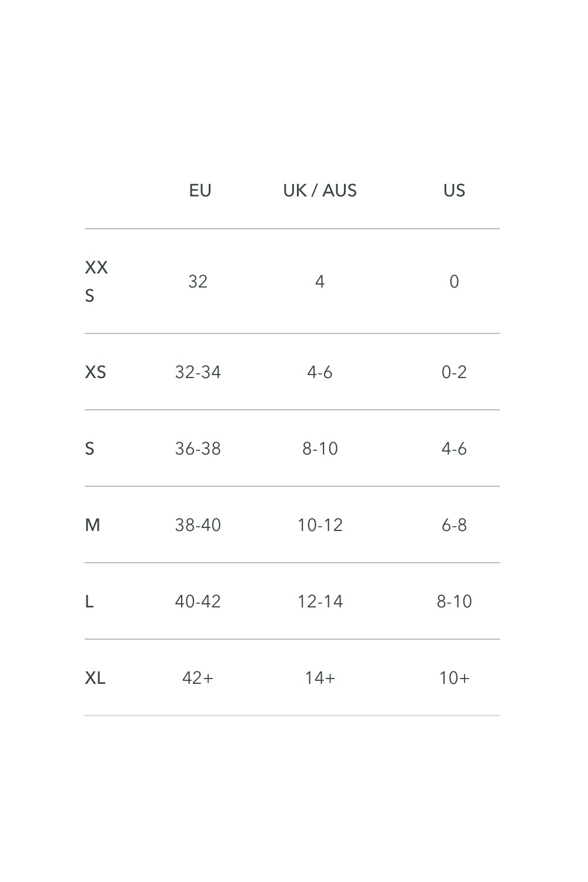Click EU size 32 in XXS row
588x882 pixels.
[198, 282]
